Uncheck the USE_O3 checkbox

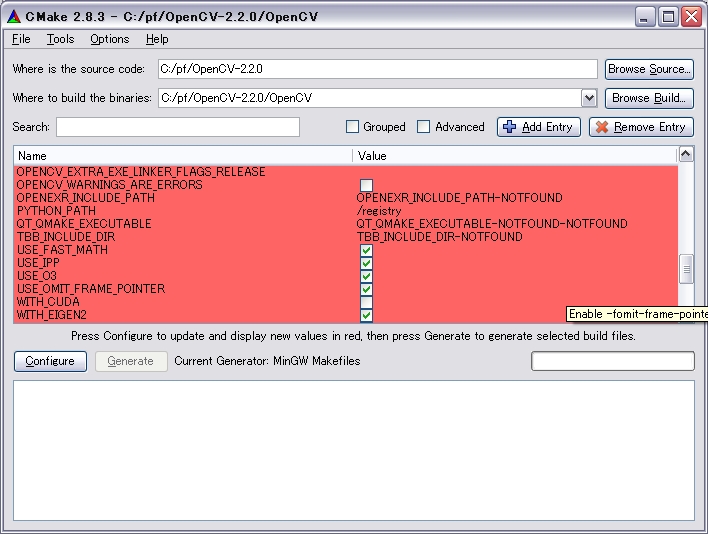coord(366,276)
